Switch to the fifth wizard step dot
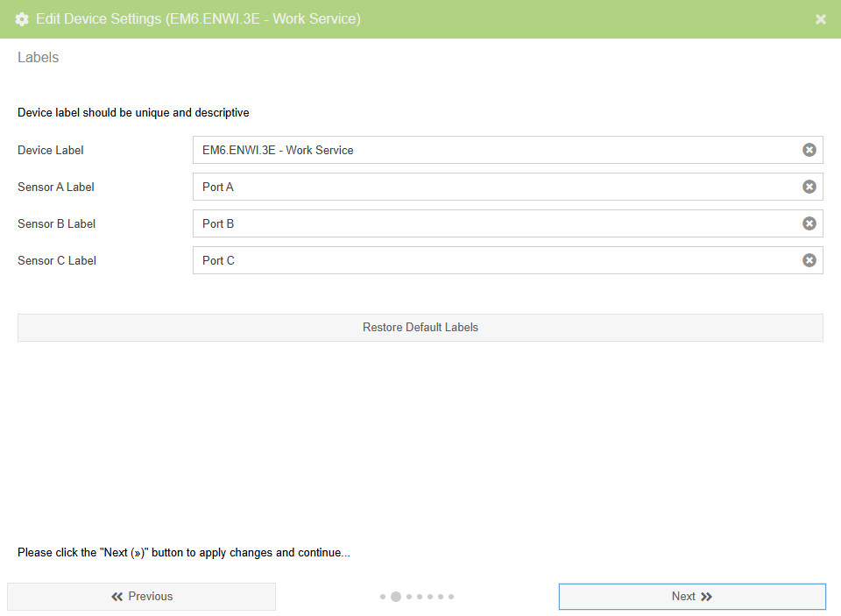 pos(430,597)
